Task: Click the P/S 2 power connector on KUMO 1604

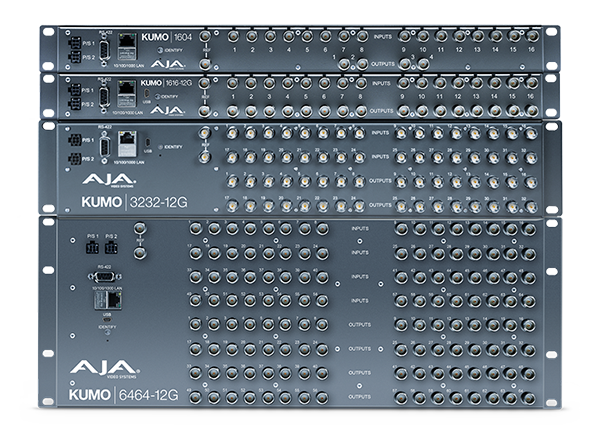Action: coord(75,57)
